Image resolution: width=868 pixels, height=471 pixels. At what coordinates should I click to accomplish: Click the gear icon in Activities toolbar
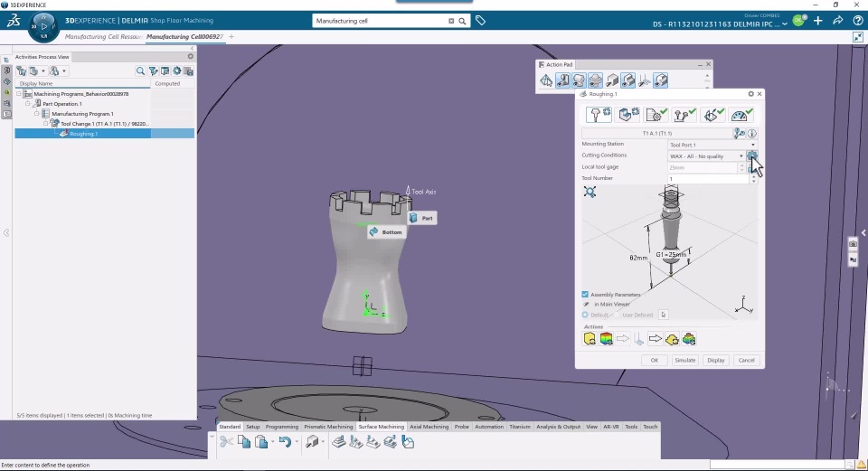click(176, 71)
